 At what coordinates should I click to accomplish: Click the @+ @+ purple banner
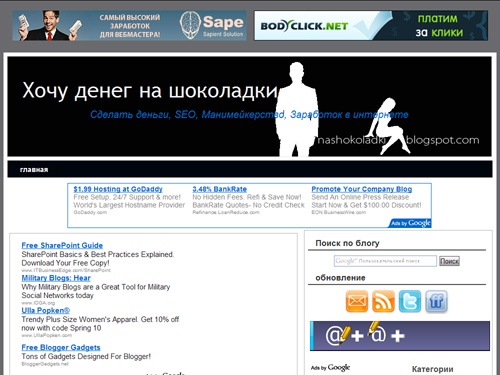pos(400,336)
